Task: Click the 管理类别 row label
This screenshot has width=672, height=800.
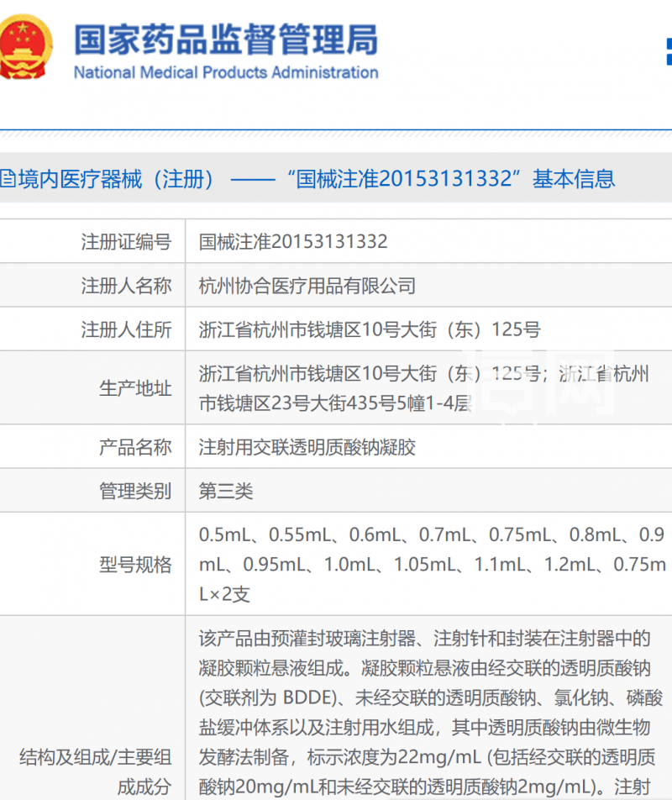Action: pyautogui.click(x=135, y=491)
